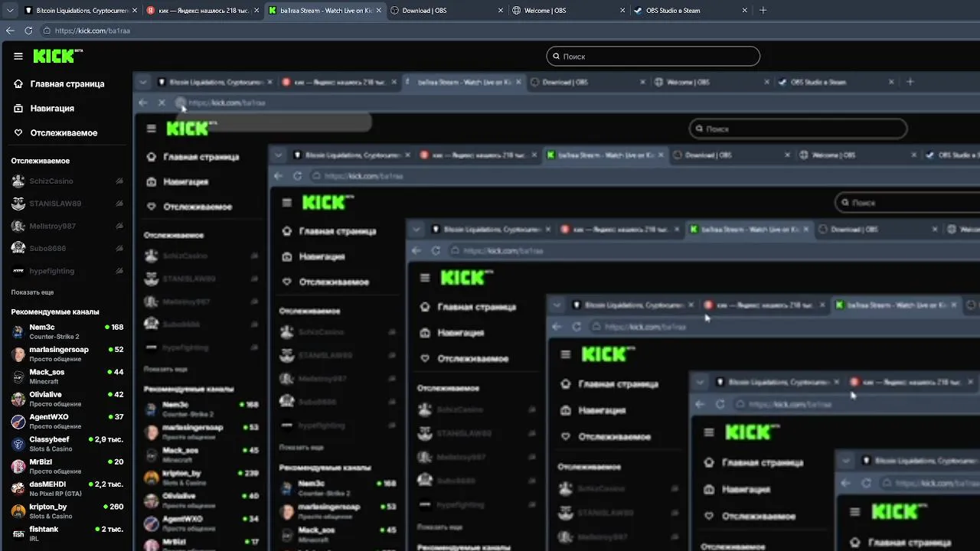Reload the page with the refresh icon

28,31
